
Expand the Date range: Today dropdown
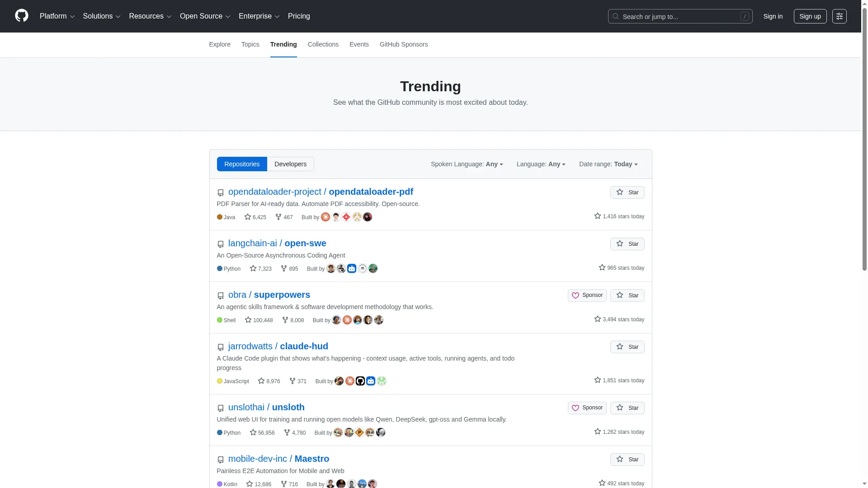608,164
